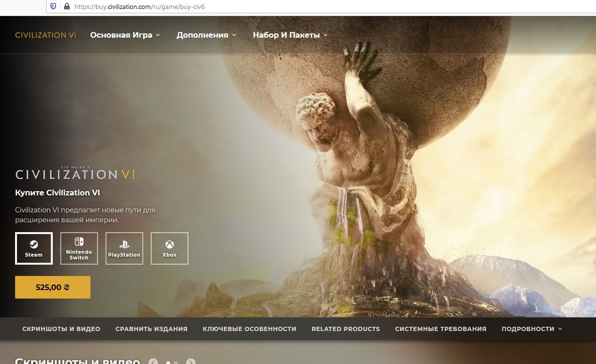The height and width of the screenshot is (364, 596).
Task: Click the Купите Civilization VI heading
Action: pos(57,193)
